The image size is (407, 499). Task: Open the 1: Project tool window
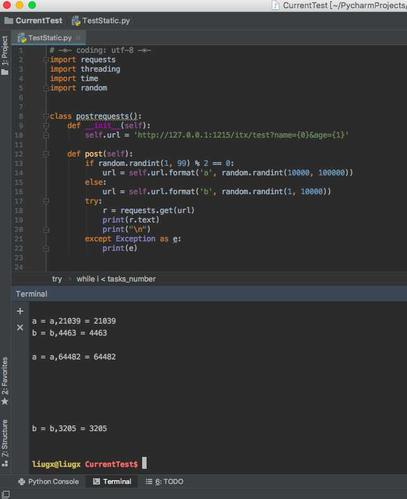pos(5,55)
